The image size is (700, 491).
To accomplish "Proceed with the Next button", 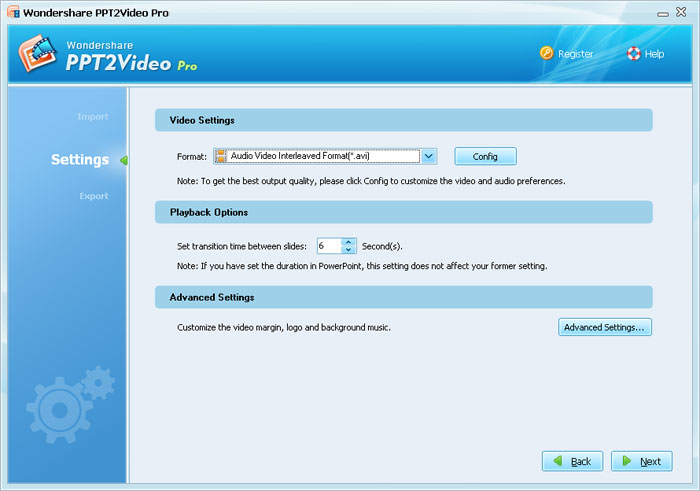I will (x=642, y=461).
